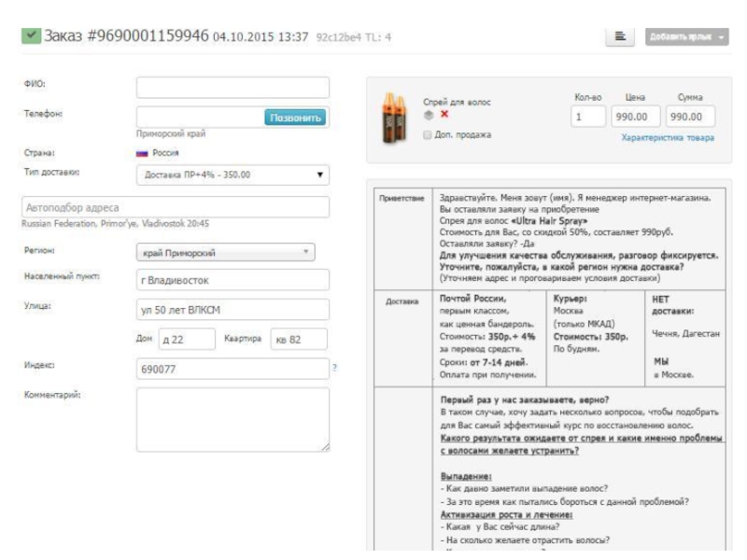Click the order hash '92c12be4 TL: 4'
Screen dimensions: 747x560
[354, 37]
